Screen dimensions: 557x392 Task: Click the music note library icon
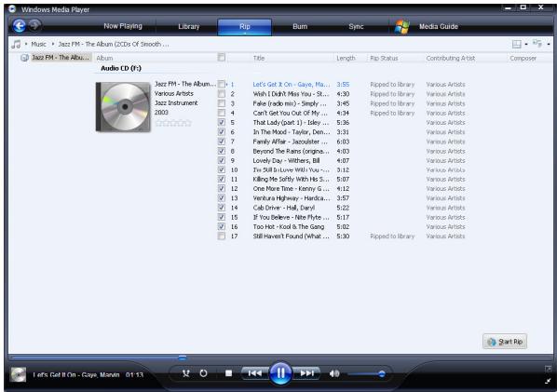point(16,44)
